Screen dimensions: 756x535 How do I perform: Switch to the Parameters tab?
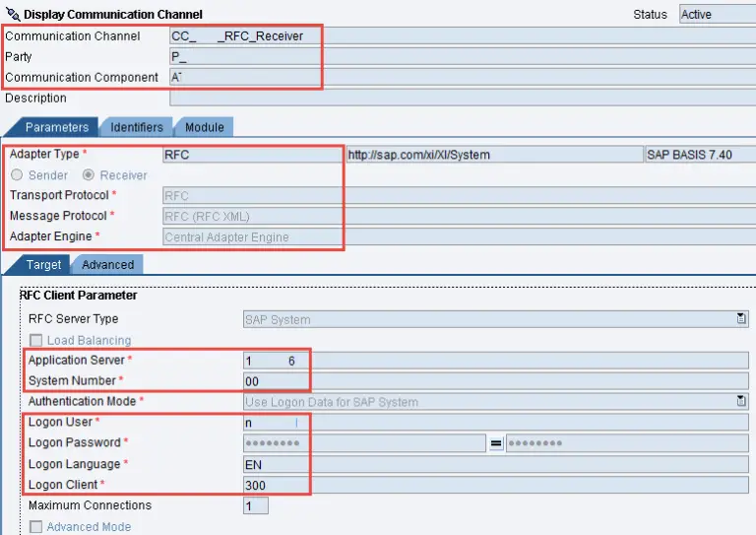(x=56, y=127)
